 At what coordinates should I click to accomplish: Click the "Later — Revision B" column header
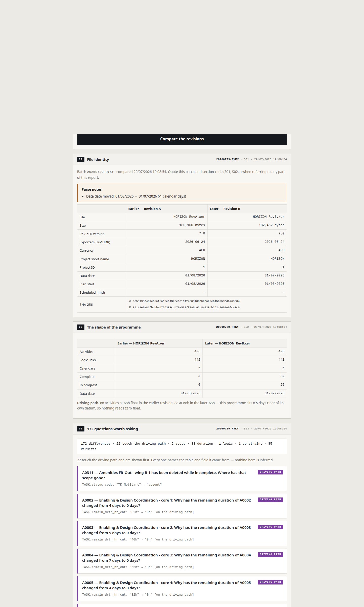[x=225, y=209]
